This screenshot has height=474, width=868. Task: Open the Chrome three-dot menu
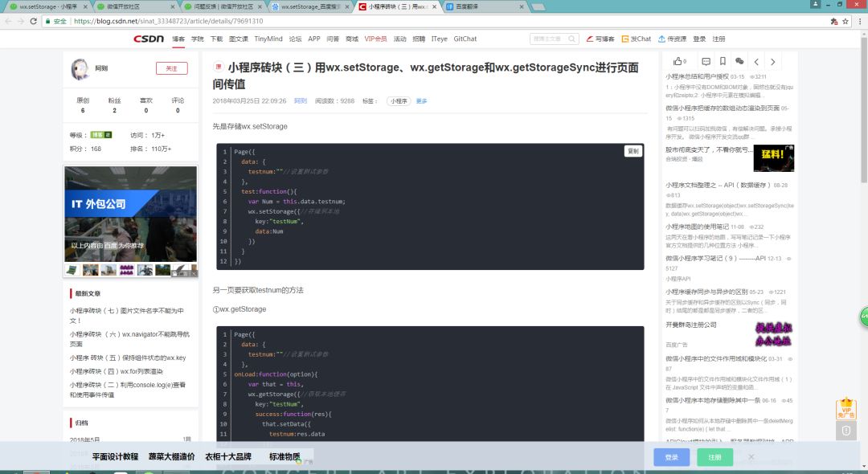point(860,21)
